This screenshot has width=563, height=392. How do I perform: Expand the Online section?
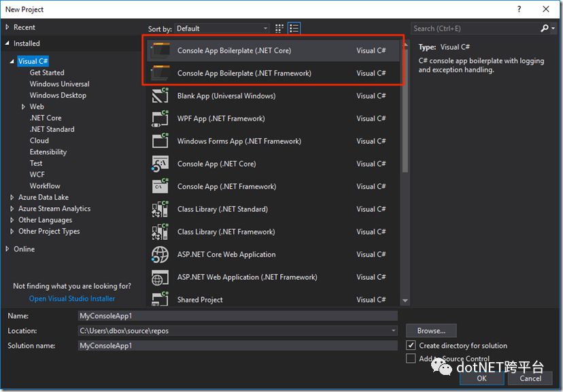click(7, 249)
